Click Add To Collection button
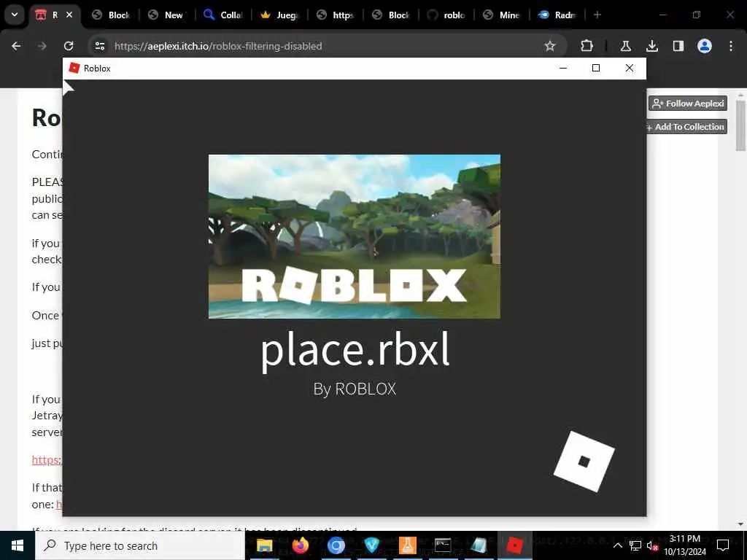Image resolution: width=747 pixels, height=560 pixels. [687, 127]
